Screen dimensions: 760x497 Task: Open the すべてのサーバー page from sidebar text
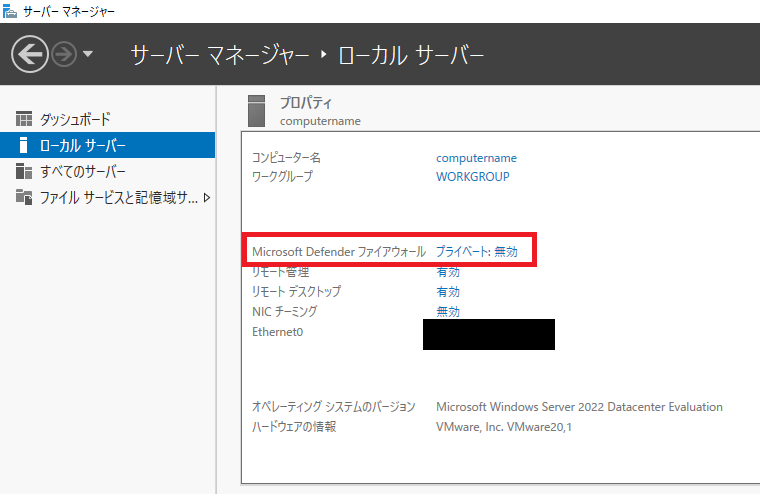pos(83,171)
